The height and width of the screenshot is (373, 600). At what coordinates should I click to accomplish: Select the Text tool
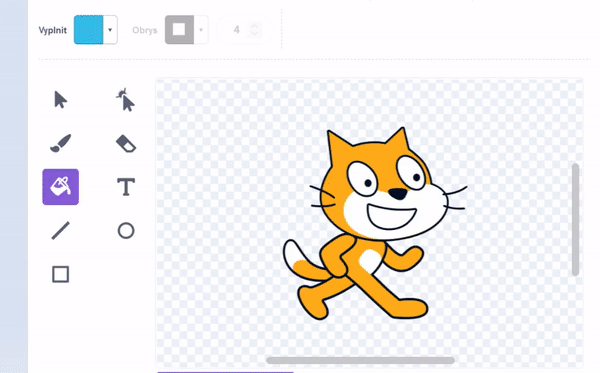[x=126, y=187]
